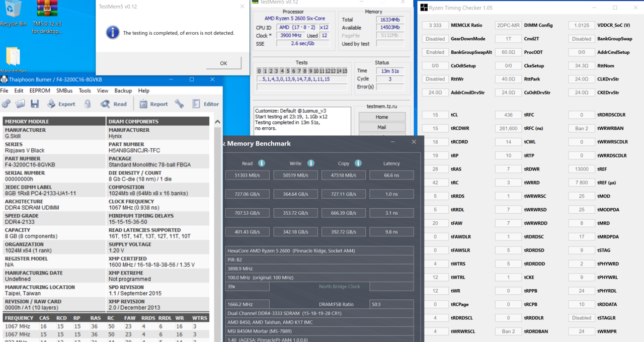This screenshot has height=342, width=644.
Task: Open the View menu in Thaiphoon Burner
Action: click(103, 91)
